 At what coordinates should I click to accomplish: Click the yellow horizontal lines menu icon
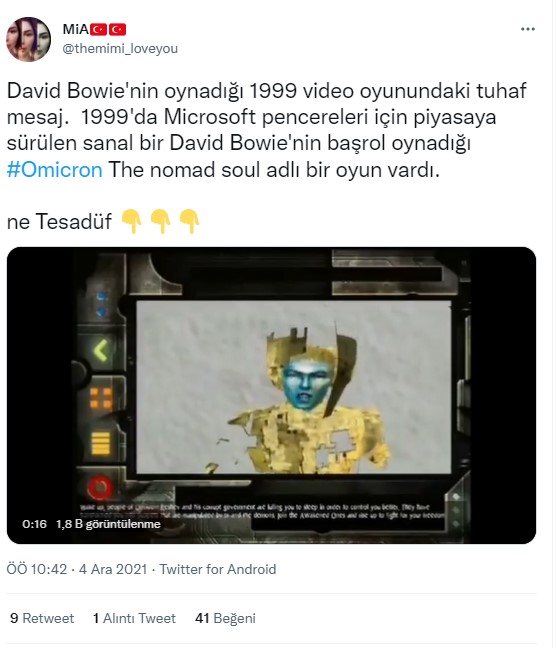(100, 443)
